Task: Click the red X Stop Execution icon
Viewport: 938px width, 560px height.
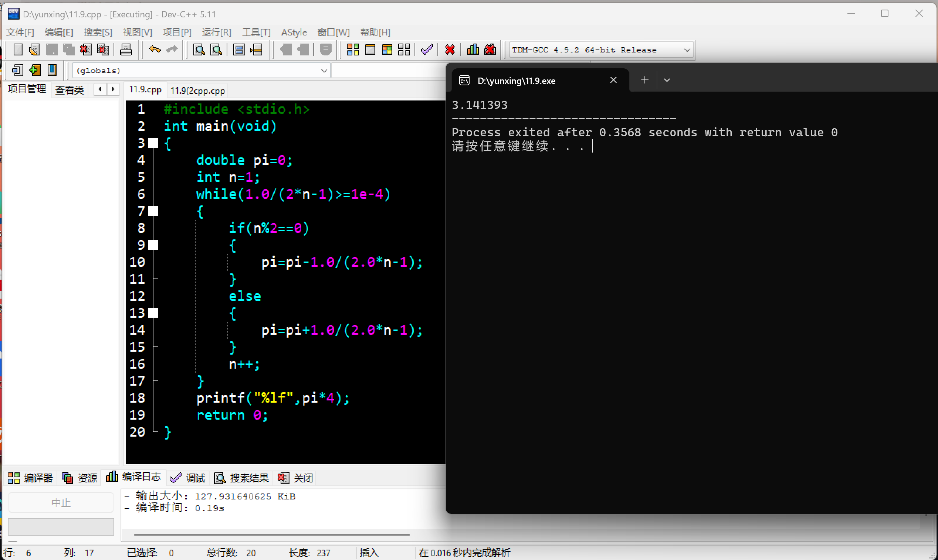Action: pos(450,49)
